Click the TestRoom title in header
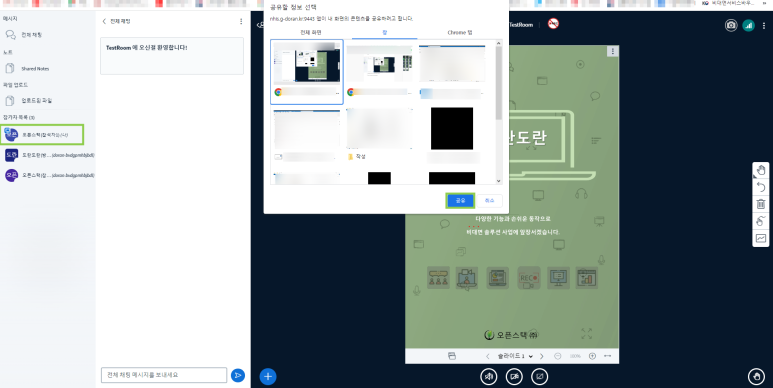 tap(521, 24)
